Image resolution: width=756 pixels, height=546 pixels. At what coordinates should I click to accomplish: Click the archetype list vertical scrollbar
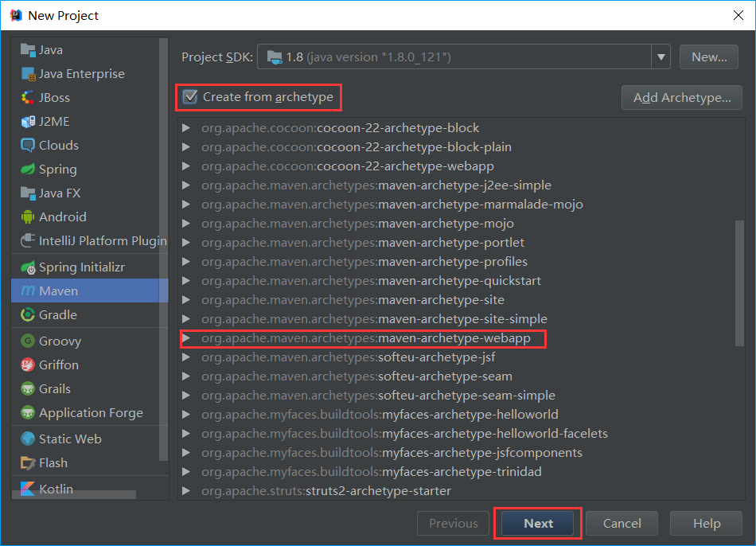pos(739,283)
